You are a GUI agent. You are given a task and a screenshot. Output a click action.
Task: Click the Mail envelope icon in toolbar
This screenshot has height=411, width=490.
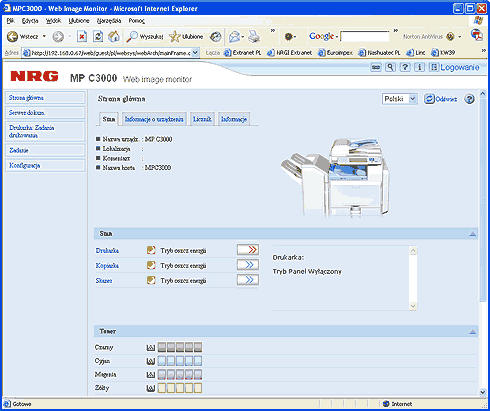(x=234, y=36)
